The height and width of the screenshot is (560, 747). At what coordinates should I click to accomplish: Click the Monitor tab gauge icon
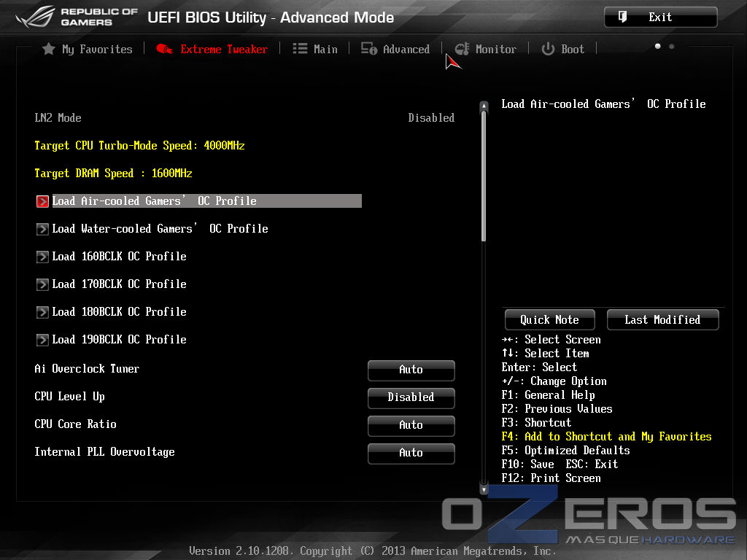point(462,49)
